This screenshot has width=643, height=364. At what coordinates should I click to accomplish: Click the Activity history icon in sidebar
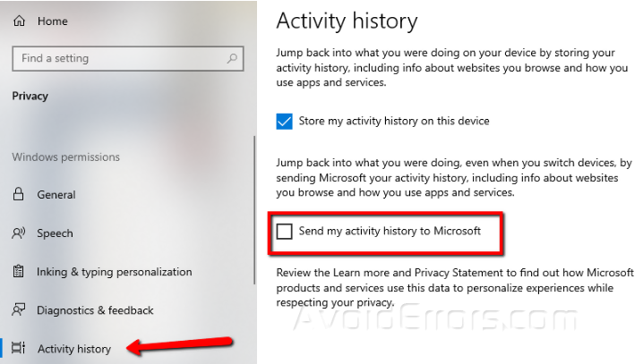click(19, 349)
